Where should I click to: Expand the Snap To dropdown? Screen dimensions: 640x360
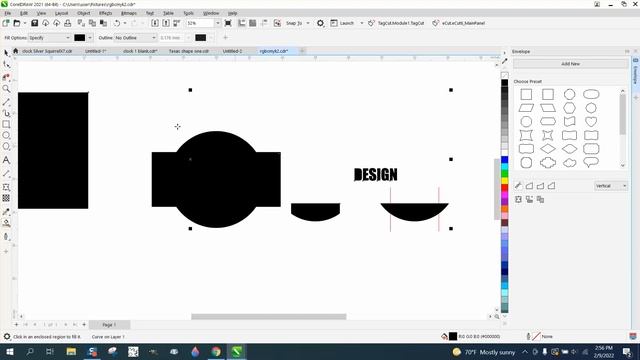coord(308,23)
